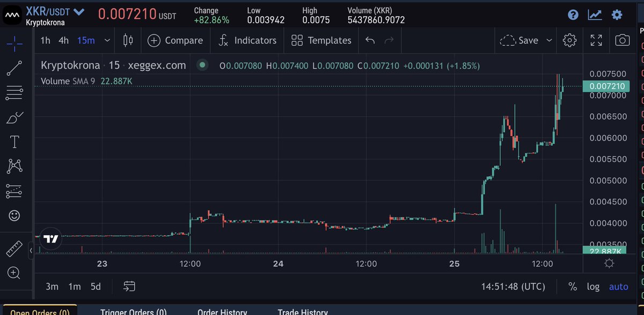
Task: Activate the zoom in tool
Action: click(14, 273)
